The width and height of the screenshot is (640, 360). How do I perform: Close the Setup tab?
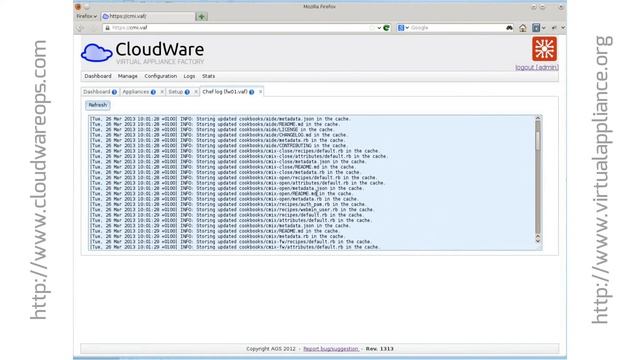[196, 92]
